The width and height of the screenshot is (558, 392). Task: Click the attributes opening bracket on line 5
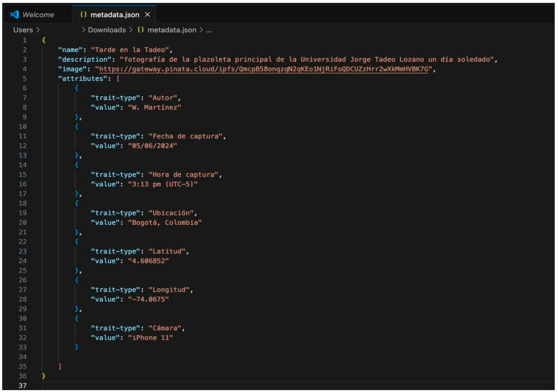tap(118, 79)
